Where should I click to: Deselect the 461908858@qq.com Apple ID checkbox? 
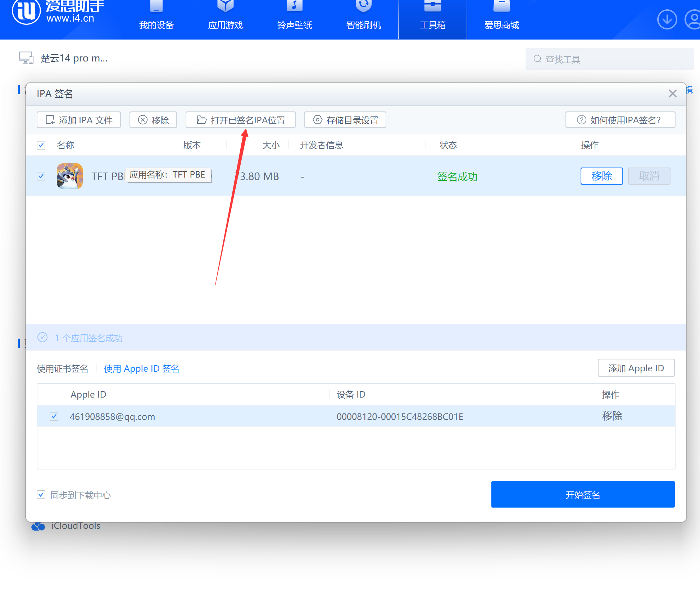[54, 416]
